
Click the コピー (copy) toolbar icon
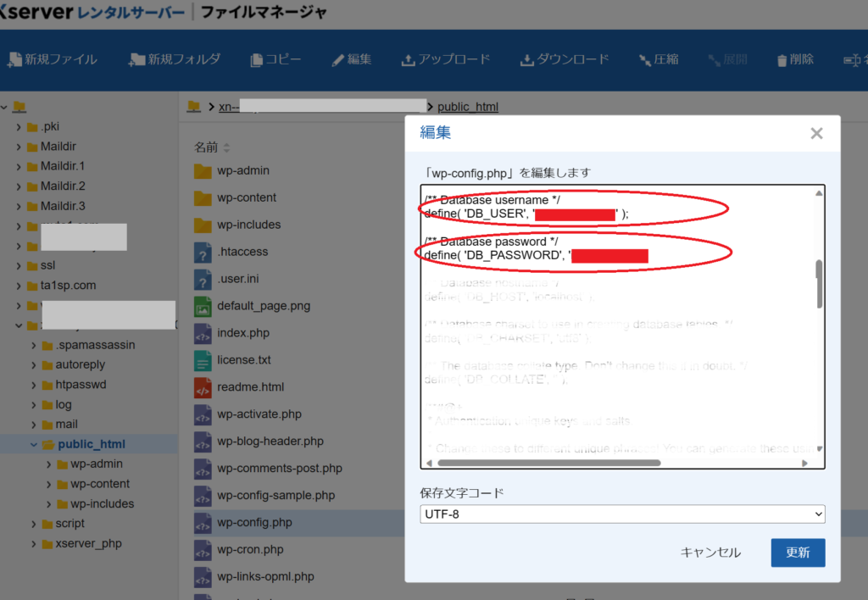[x=257, y=60]
